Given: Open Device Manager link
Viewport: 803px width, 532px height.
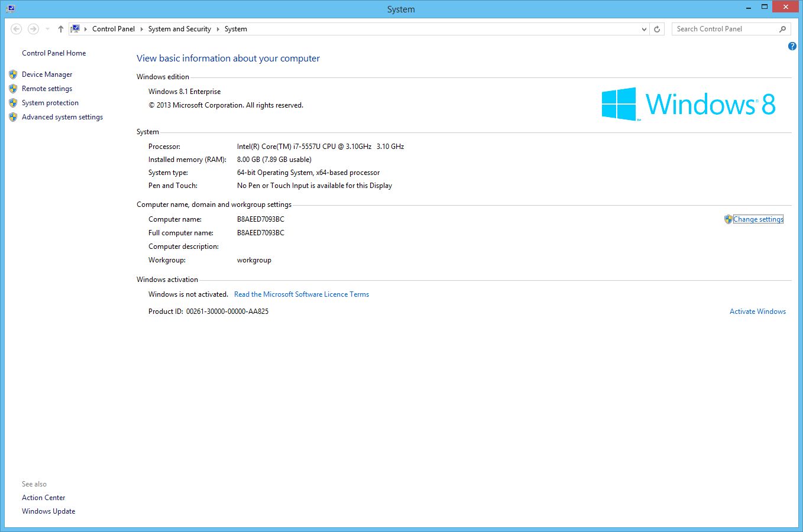Looking at the screenshot, I should 47,74.
